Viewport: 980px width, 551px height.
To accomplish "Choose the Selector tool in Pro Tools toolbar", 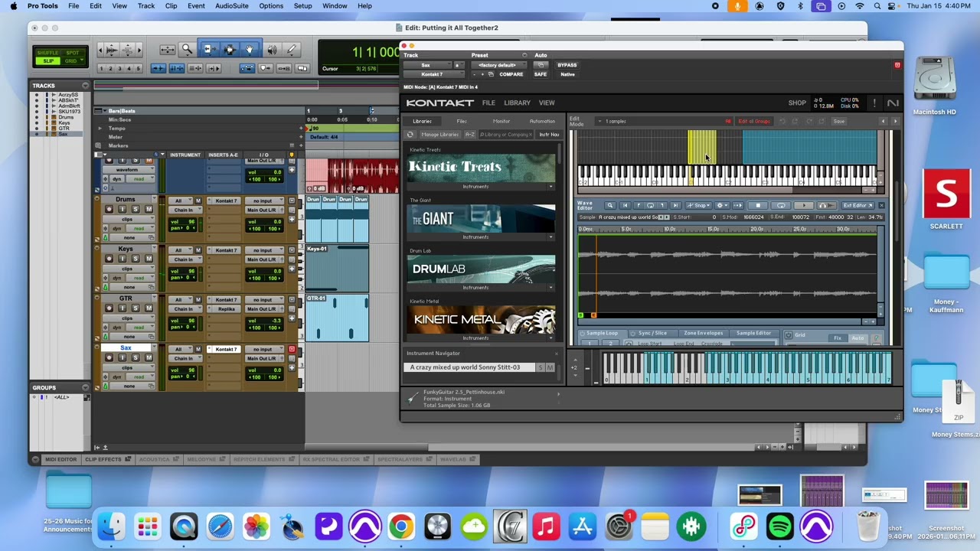I will click(229, 50).
